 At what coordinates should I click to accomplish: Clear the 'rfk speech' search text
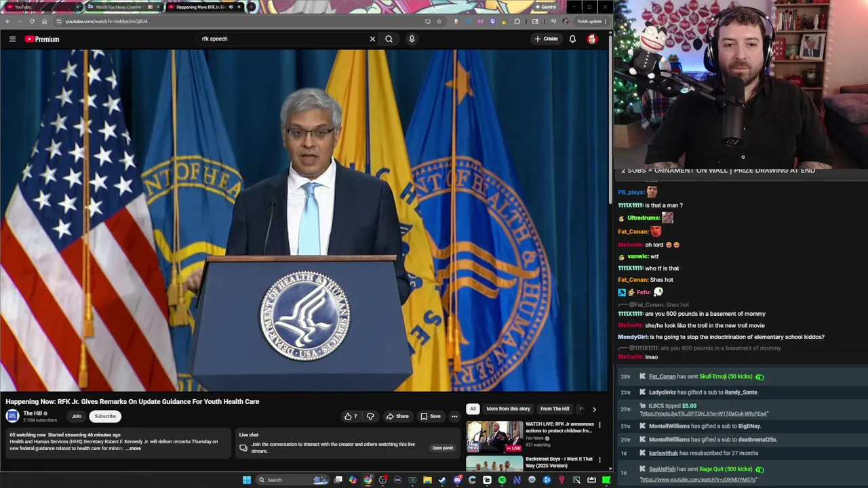tap(372, 39)
